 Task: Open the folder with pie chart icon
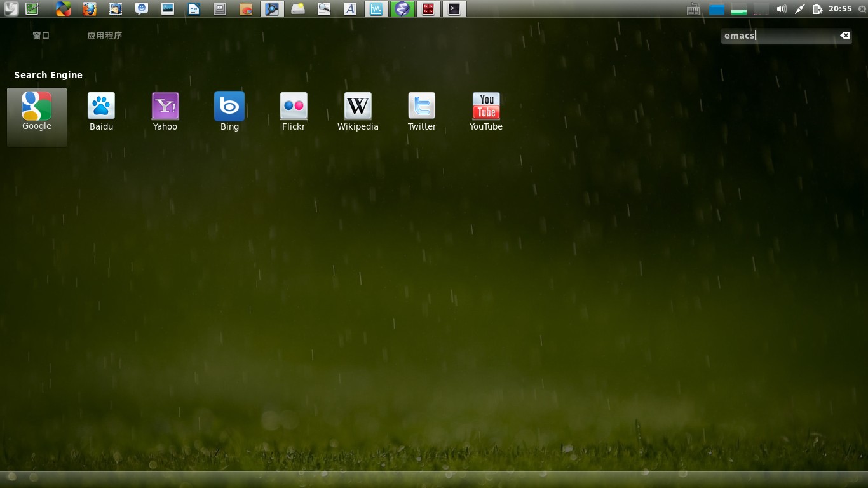point(246,9)
